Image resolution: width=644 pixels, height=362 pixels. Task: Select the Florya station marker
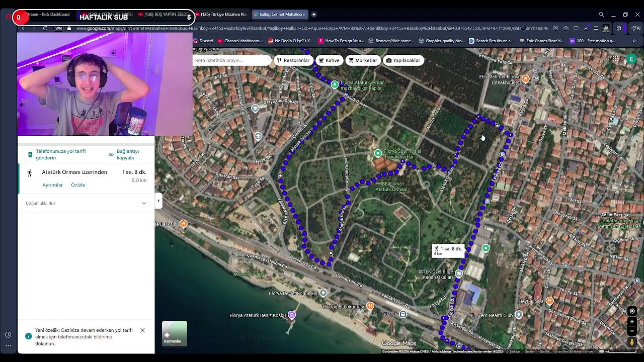[403, 314]
